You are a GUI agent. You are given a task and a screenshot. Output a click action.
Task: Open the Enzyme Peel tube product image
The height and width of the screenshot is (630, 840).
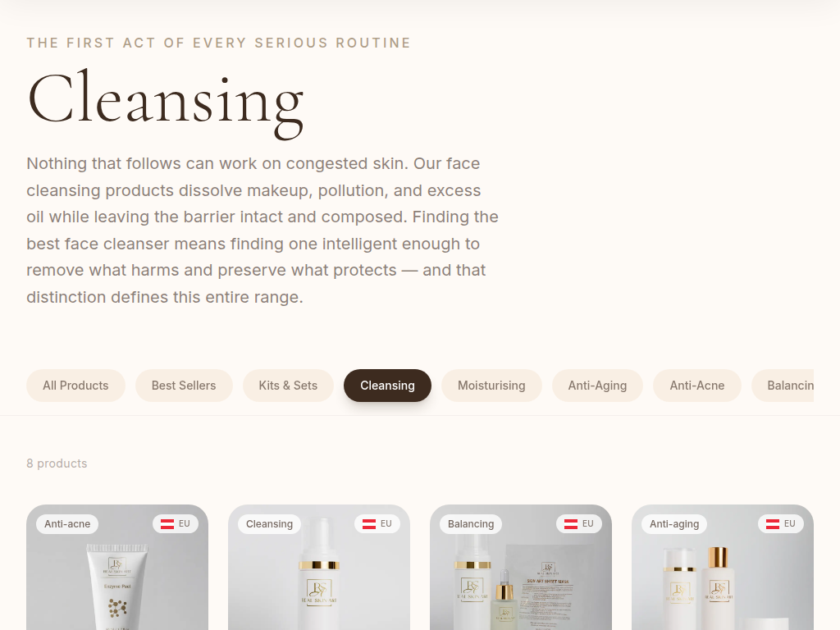pos(117,587)
